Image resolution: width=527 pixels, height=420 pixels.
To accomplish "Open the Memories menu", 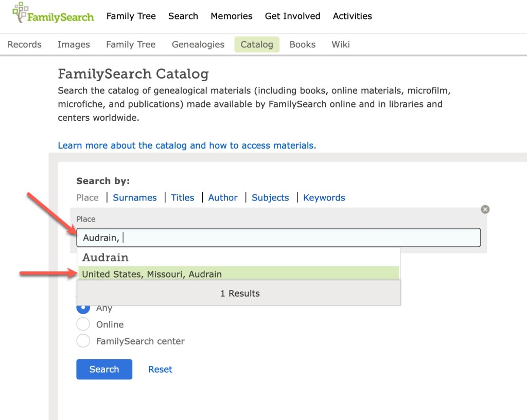I will (231, 16).
